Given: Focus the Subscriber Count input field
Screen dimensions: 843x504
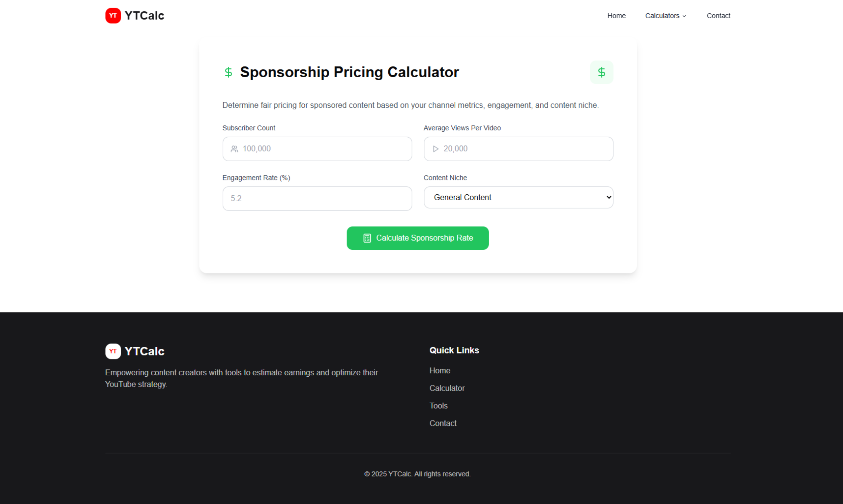Looking at the screenshot, I should [x=317, y=149].
